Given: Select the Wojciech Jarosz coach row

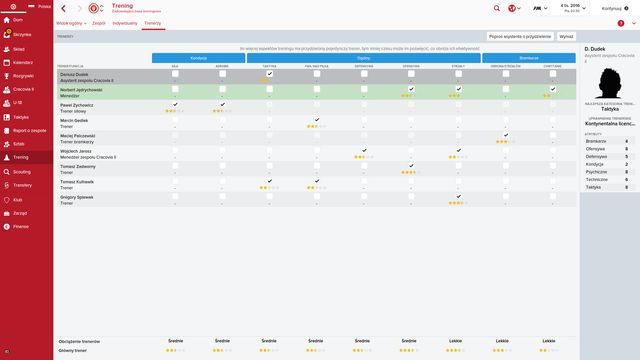Looking at the screenshot, I should click(316, 154).
